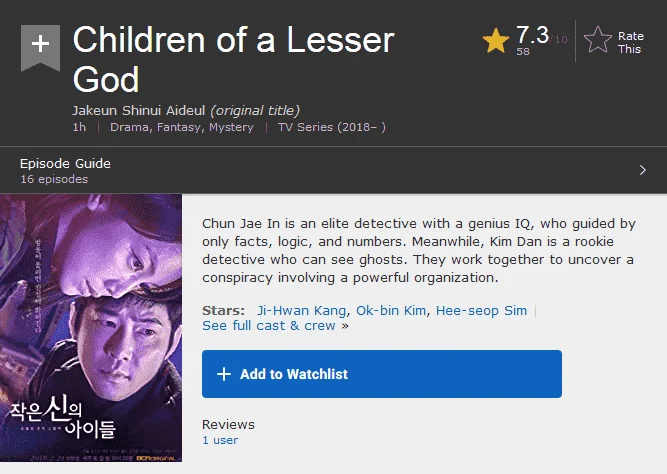Click the watchlist ribbon plus icon beside title
This screenshot has height=474, width=667.
pyautogui.click(x=40, y=48)
